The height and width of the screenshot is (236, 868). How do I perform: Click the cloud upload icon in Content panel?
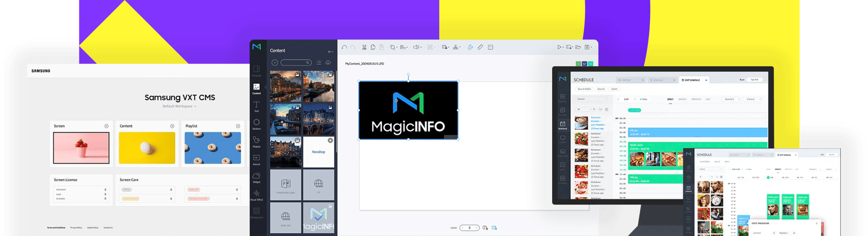(x=329, y=63)
